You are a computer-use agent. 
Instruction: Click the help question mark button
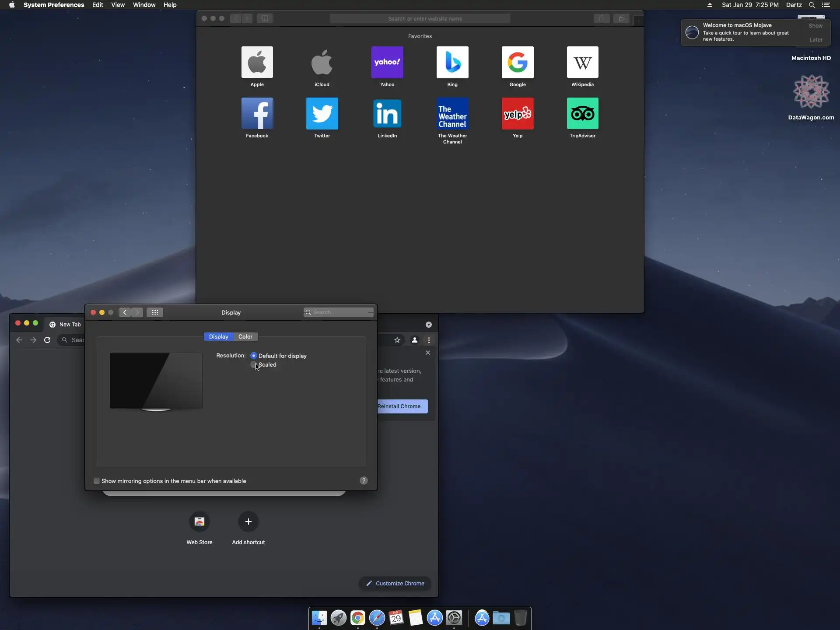(364, 480)
